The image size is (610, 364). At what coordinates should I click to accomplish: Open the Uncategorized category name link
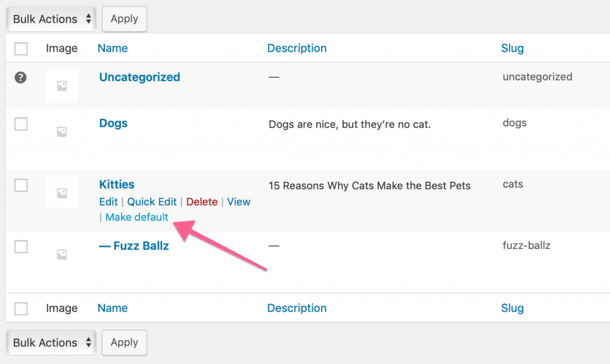pos(139,77)
